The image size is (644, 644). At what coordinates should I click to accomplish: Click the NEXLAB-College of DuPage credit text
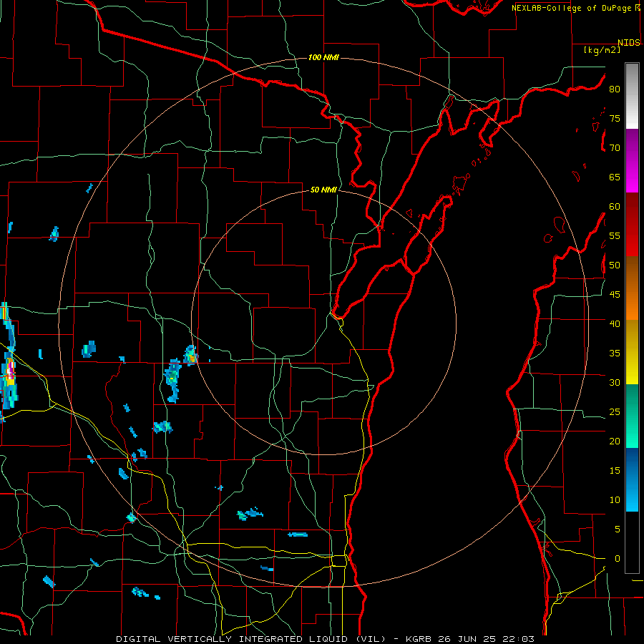click(571, 8)
